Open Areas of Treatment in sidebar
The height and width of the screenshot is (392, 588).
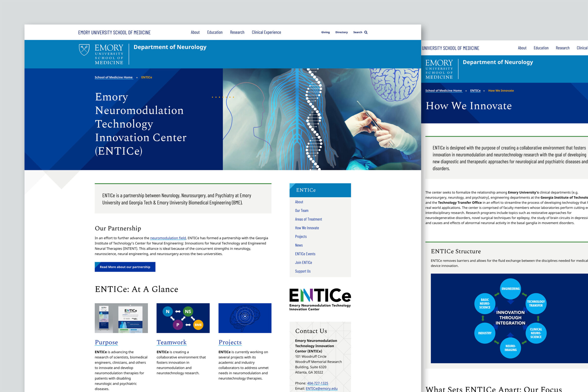308,219
